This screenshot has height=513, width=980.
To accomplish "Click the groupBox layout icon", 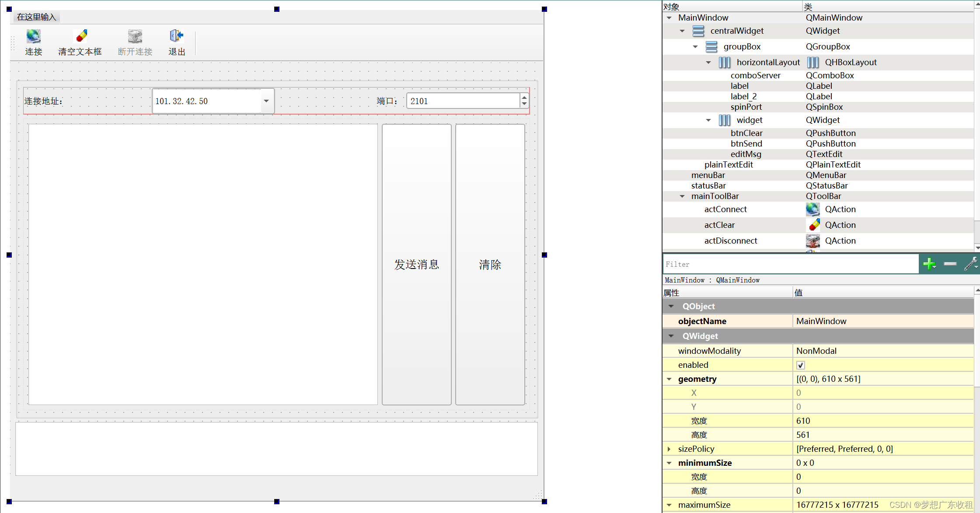I will pyautogui.click(x=711, y=47).
